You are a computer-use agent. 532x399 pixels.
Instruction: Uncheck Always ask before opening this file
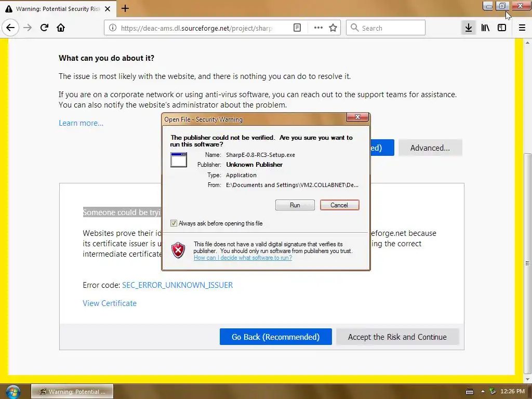(174, 223)
